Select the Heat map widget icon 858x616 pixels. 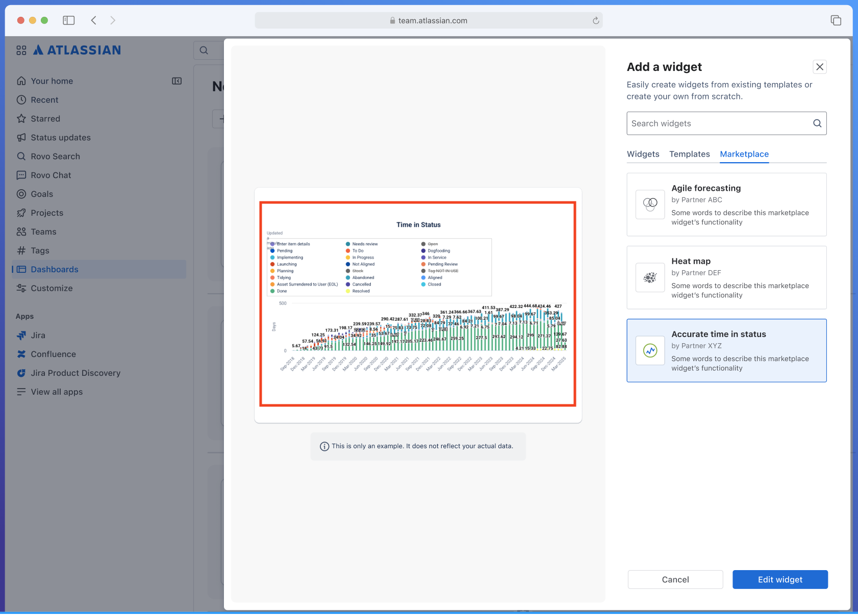[650, 277]
